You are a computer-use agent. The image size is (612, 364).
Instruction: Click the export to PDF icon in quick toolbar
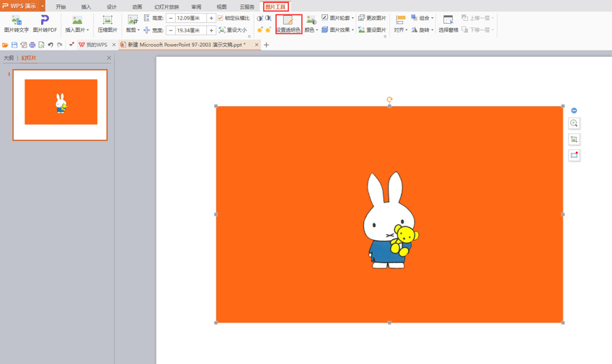coord(23,45)
